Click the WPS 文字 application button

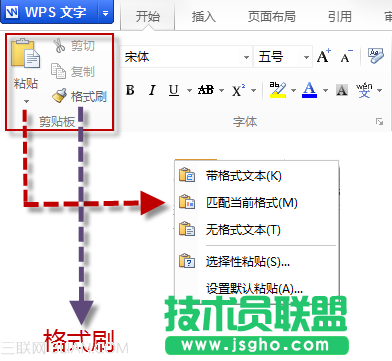click(50, 12)
